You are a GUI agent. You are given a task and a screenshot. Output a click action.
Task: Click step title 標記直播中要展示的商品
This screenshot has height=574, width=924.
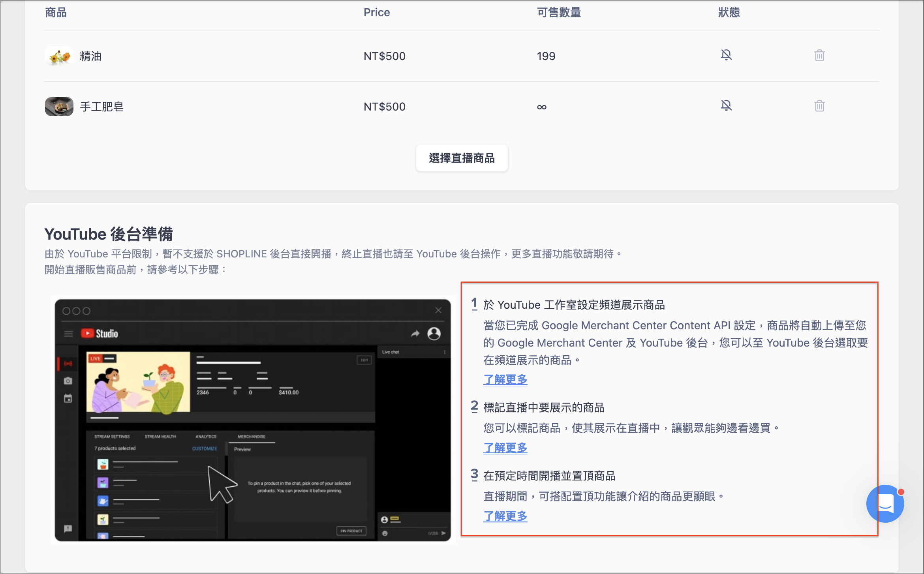544,407
